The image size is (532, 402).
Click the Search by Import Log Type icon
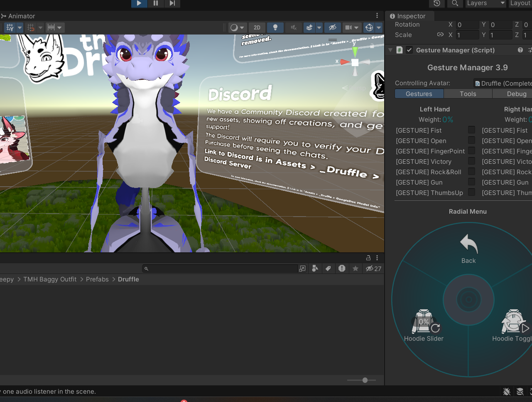tap(342, 269)
